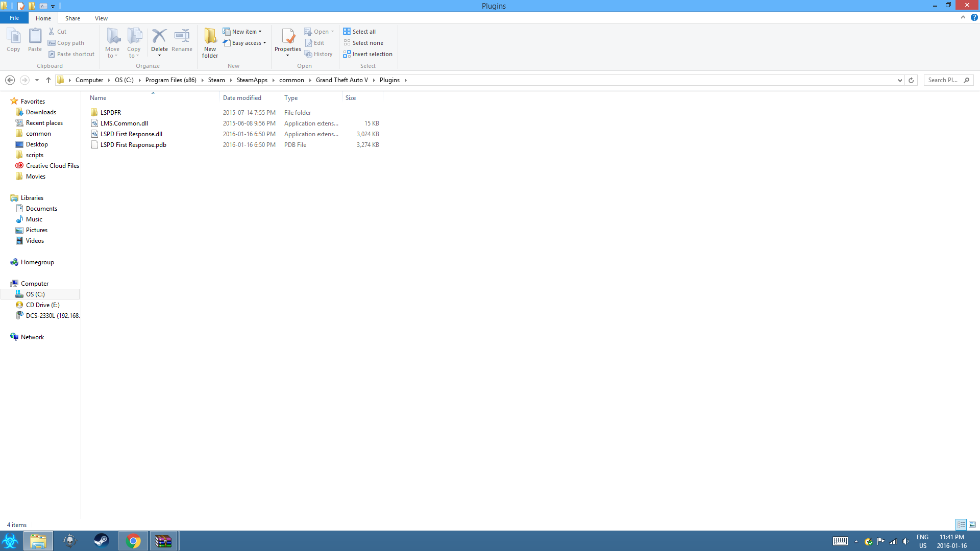Image resolution: width=980 pixels, height=551 pixels.
Task: Open the Share ribbon tab
Action: 72,18
